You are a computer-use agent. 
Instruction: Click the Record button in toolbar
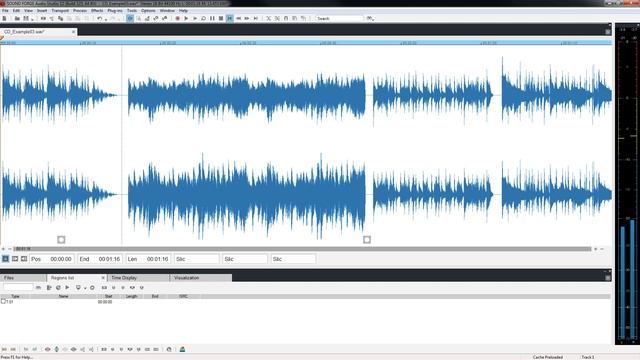(178, 18)
